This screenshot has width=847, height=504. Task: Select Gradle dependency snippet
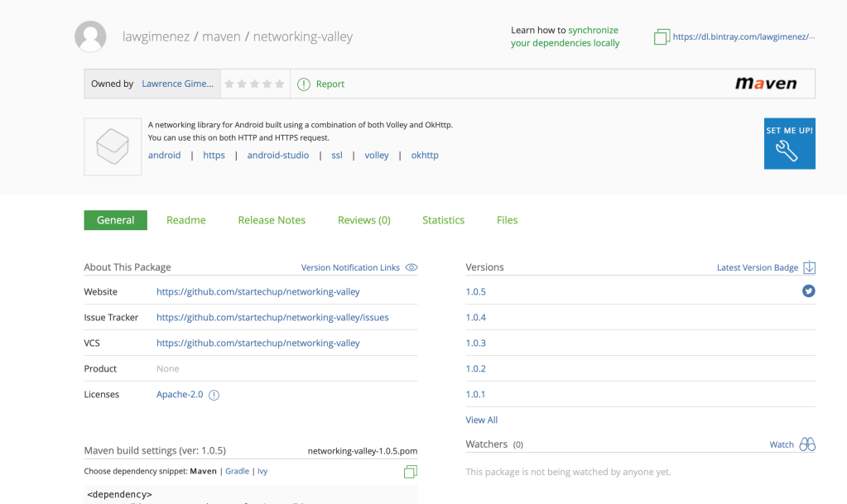(237, 471)
